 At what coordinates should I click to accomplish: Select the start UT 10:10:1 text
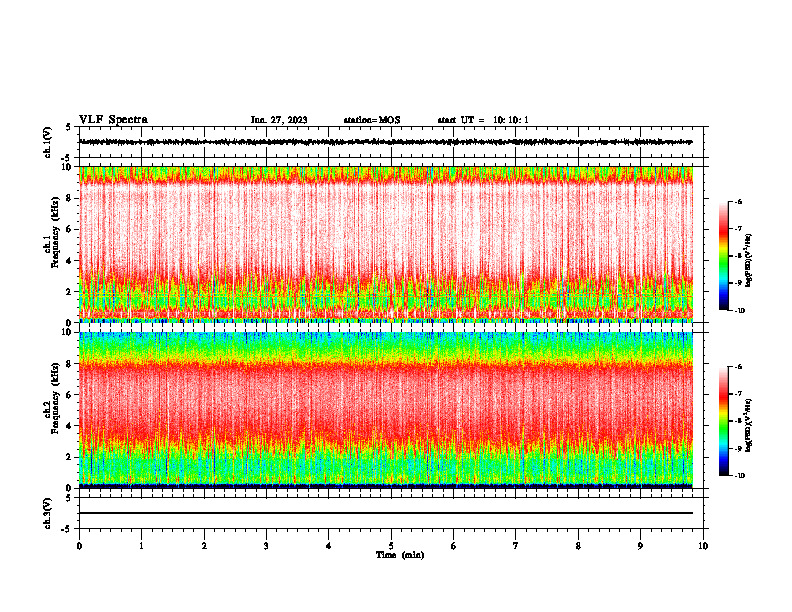click(483, 120)
